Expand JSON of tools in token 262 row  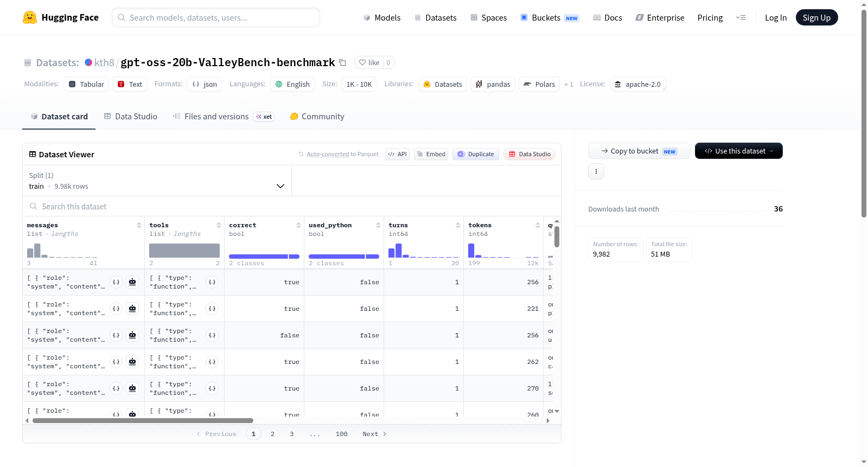pyautogui.click(x=212, y=362)
